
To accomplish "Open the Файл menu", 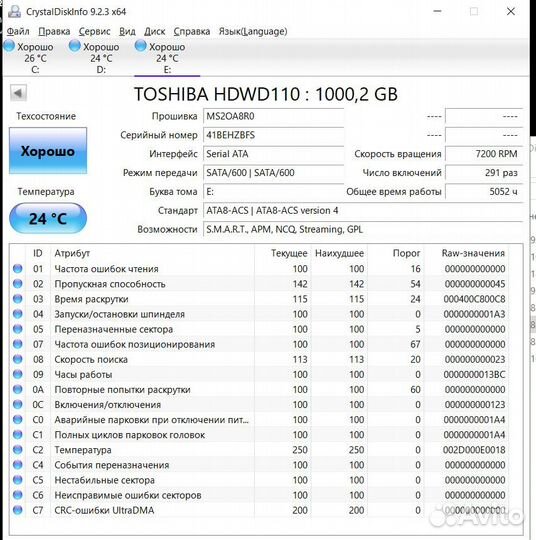I will pyautogui.click(x=18, y=31).
